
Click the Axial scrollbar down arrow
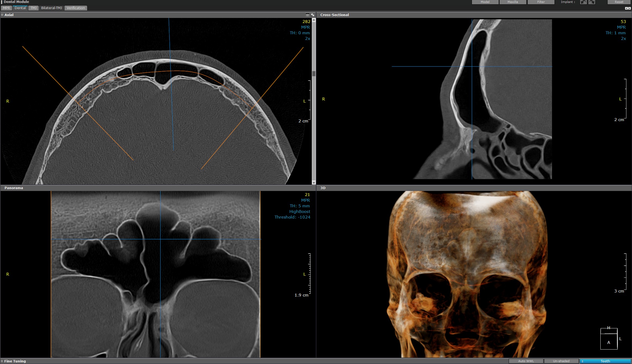click(314, 183)
